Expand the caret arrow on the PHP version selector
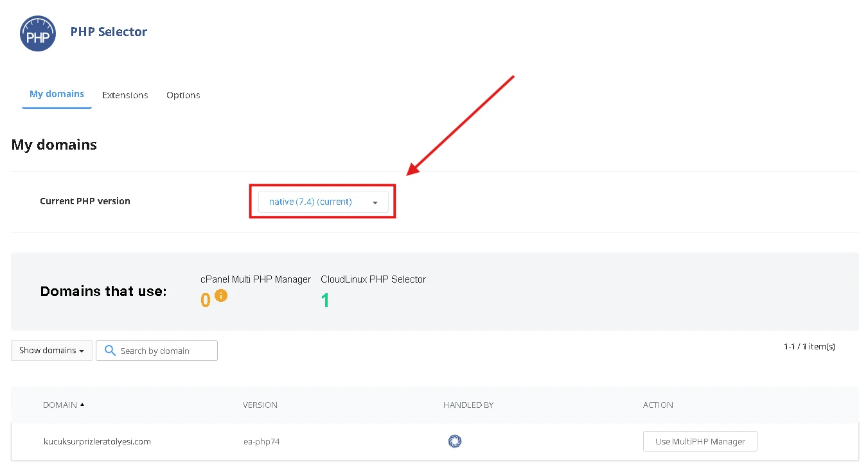Image resolution: width=868 pixels, height=465 pixels. coord(375,202)
